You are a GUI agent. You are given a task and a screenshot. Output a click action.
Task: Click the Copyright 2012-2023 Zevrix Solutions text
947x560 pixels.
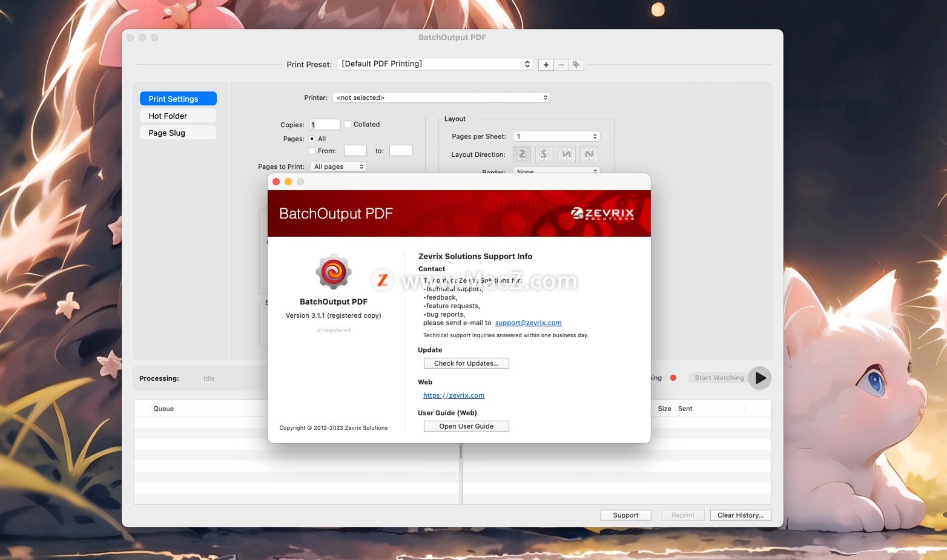tap(334, 428)
